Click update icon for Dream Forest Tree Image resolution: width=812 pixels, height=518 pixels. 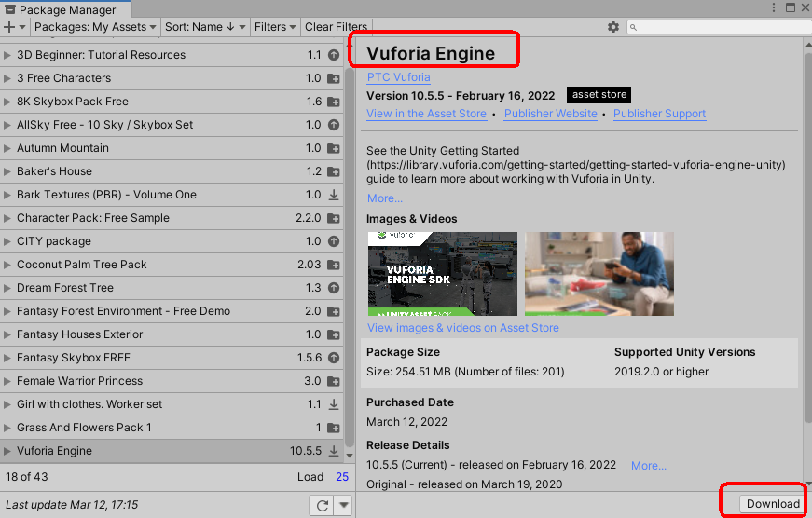(334, 288)
